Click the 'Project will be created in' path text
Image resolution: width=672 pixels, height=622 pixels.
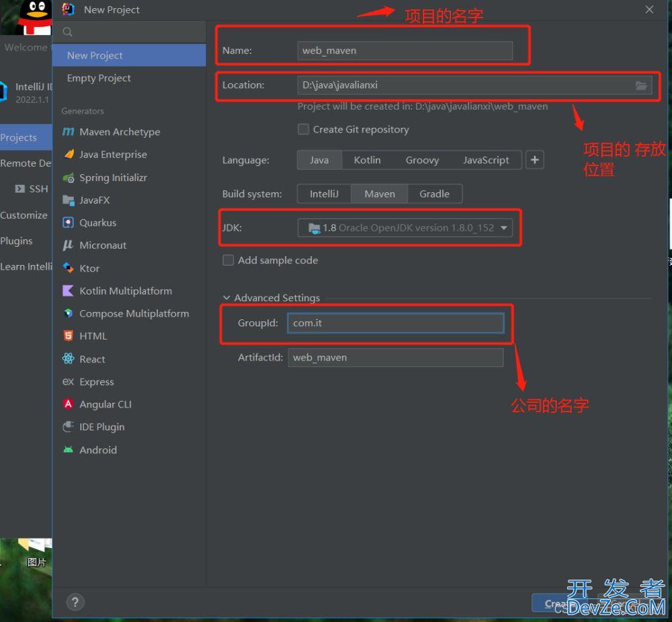tap(423, 106)
